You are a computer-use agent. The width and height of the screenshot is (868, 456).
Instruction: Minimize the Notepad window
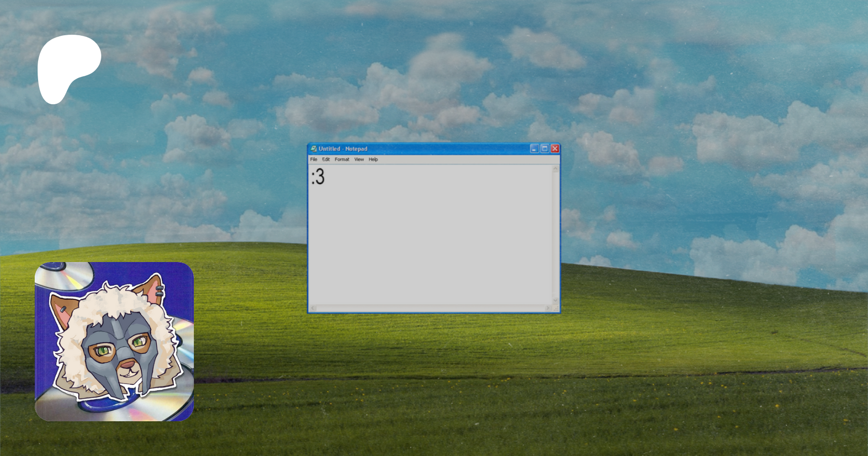[x=534, y=149]
